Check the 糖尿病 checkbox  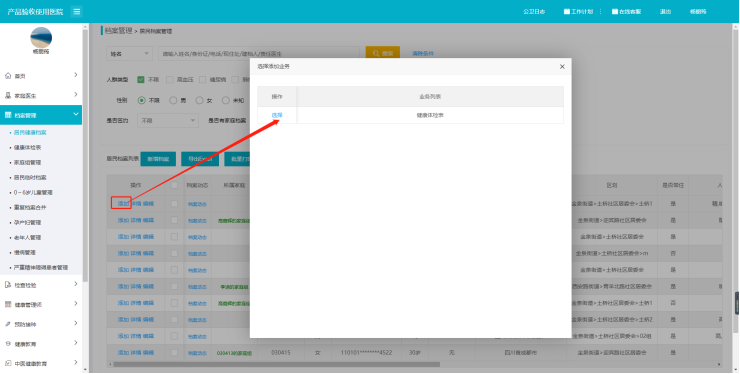coord(202,79)
